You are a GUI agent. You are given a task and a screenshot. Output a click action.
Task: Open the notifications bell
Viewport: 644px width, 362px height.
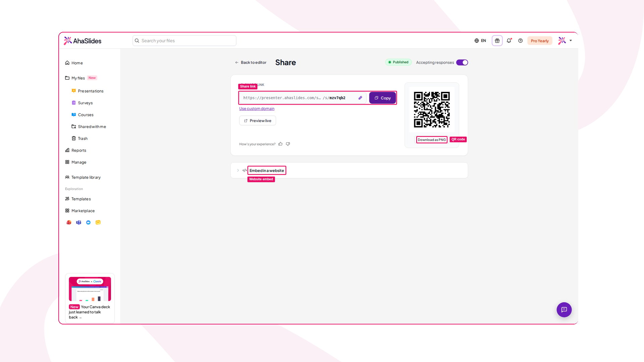(509, 41)
